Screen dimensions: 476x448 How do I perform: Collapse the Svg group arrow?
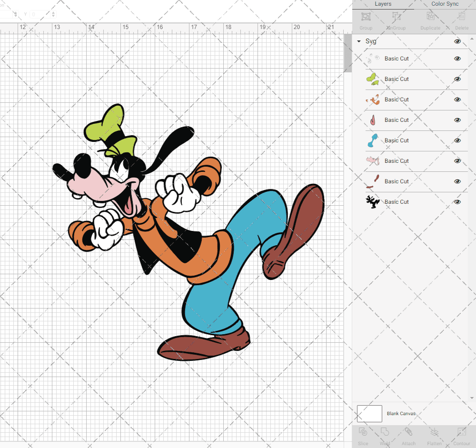coord(359,41)
